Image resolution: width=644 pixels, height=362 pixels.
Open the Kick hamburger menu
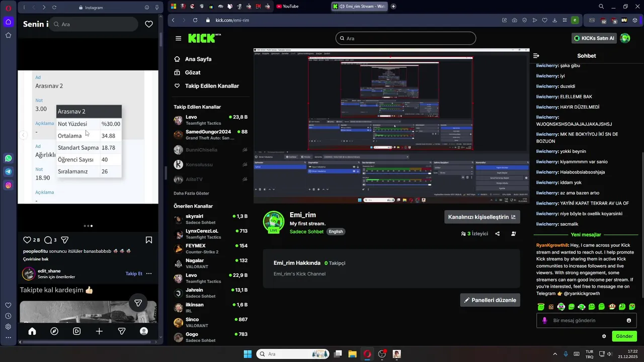pos(178,38)
